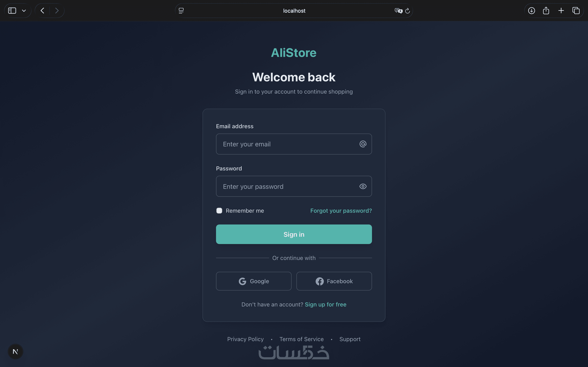Screen dimensions: 588x367
Task: Click the Share icon
Action: pos(546,11)
